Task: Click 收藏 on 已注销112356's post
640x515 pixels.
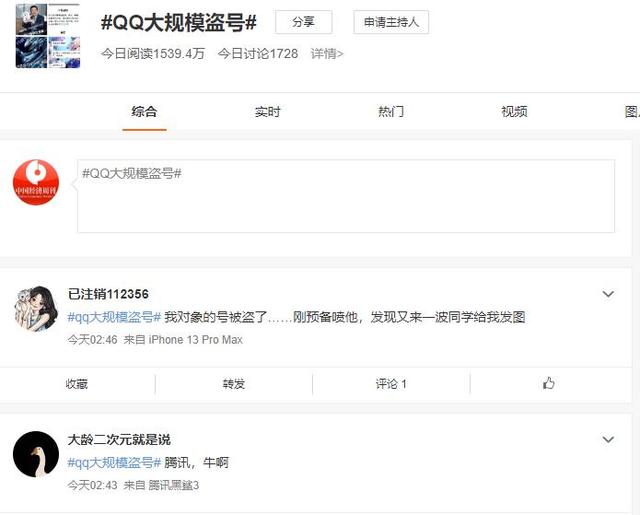Action: point(77,384)
